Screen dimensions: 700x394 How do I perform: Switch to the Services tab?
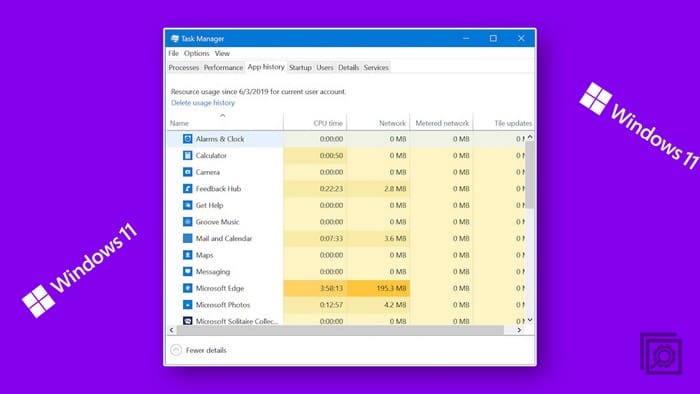point(376,67)
